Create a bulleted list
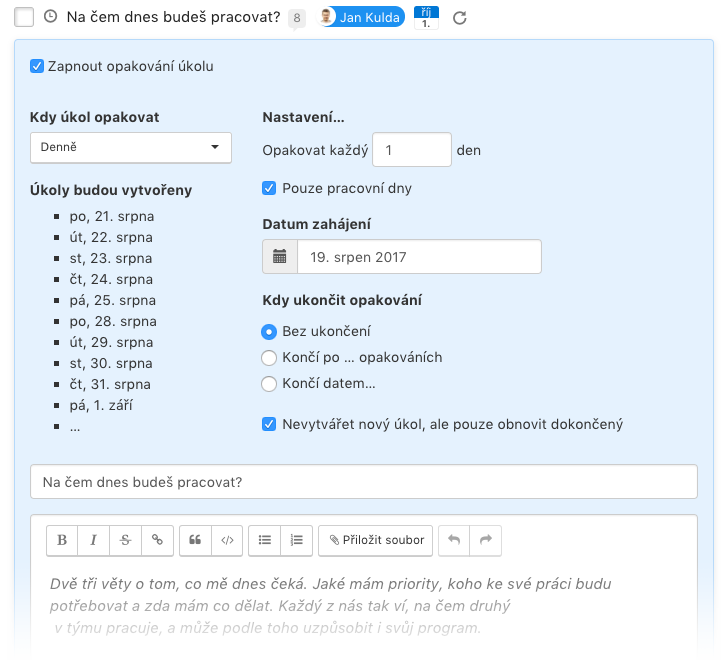728x660 pixels. [265, 540]
